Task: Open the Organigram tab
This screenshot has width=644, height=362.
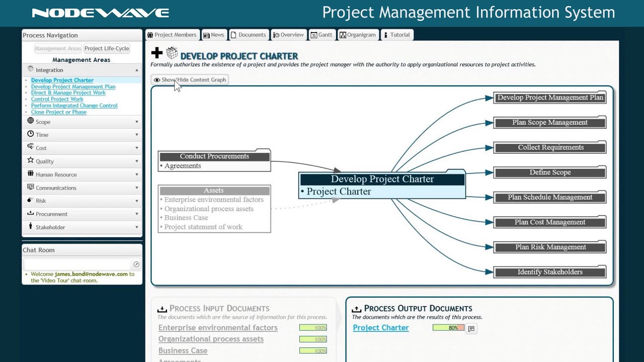Action: (358, 35)
